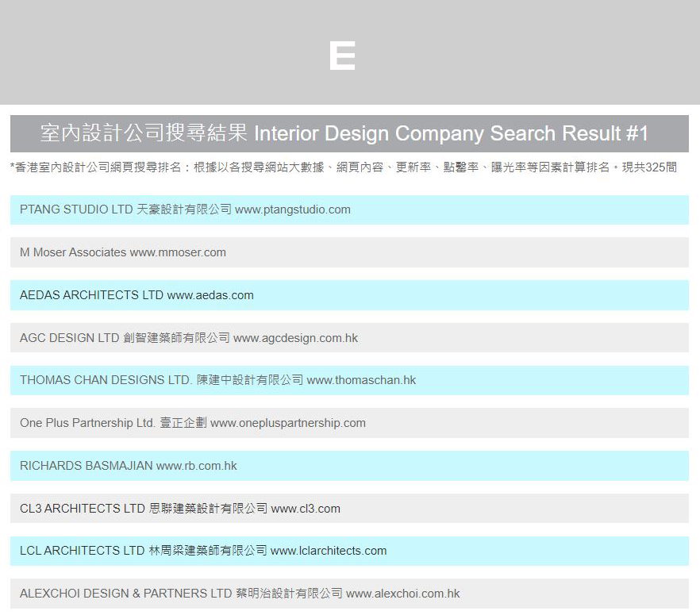700x615 pixels.
Task: Click the white E logo in header
Action: tap(342, 56)
